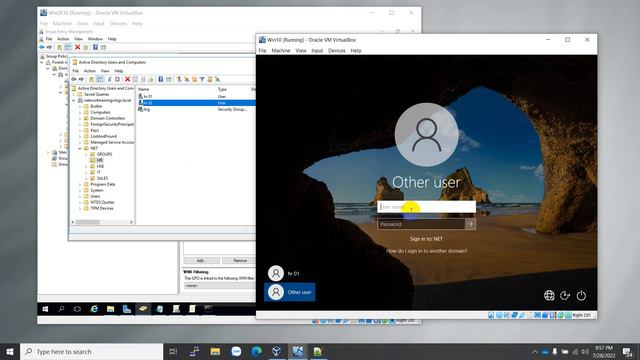
Task: Click the Password input field
Action: pos(421,224)
